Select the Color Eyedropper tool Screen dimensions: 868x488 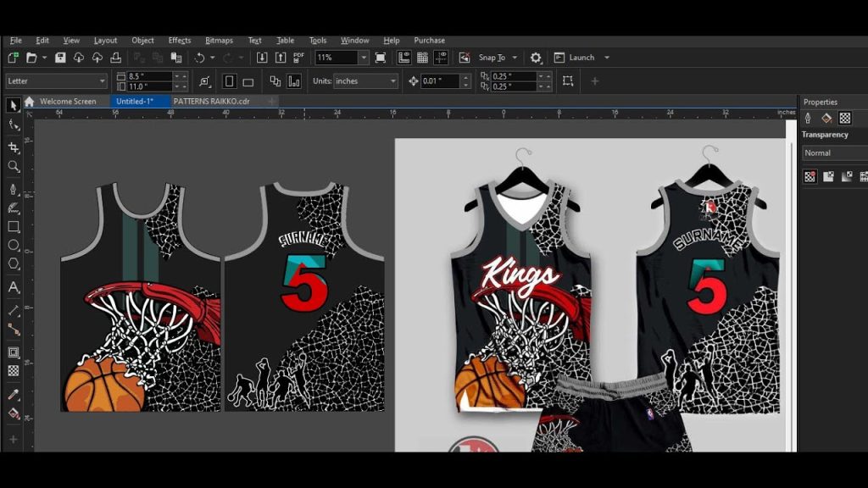pos(14,395)
